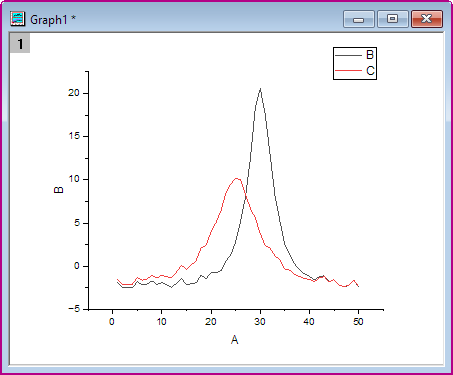The width and height of the screenshot is (453, 375).
Task: Select the legend entry B
Action: pyautogui.click(x=370, y=55)
